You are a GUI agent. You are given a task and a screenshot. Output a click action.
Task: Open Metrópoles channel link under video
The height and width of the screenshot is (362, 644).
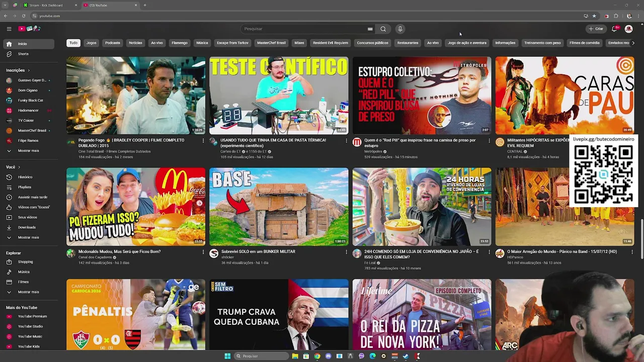tap(373, 151)
